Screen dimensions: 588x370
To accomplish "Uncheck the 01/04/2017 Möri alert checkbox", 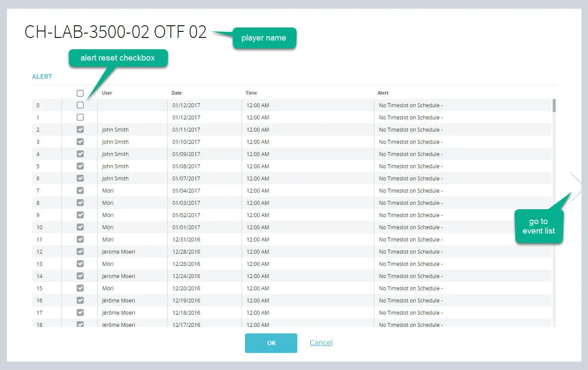I will pyautogui.click(x=80, y=190).
